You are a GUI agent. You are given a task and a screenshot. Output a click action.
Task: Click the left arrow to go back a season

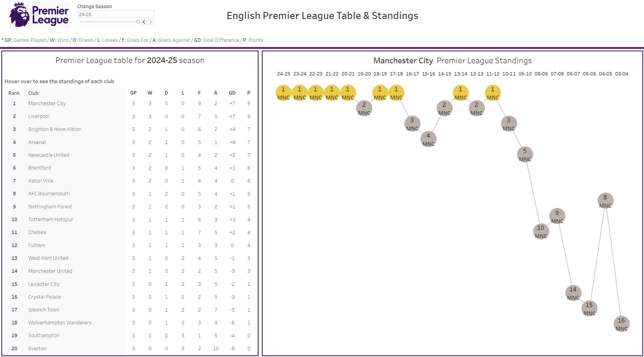pos(143,22)
